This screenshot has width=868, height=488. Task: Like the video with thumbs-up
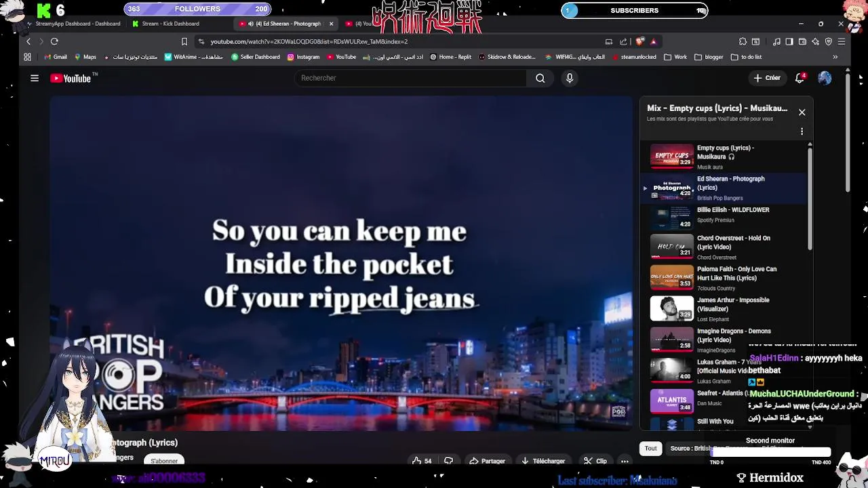pos(422,461)
